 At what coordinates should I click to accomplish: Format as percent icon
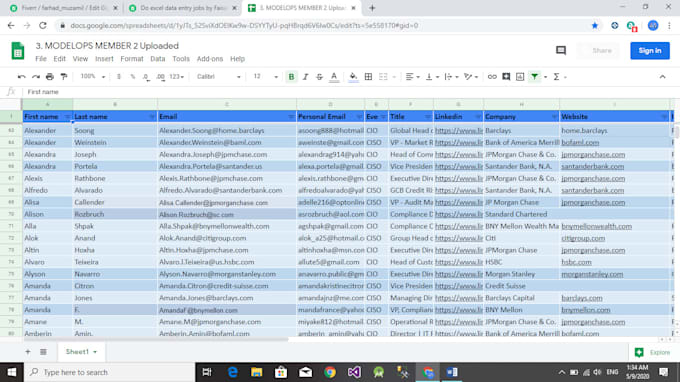[x=132, y=77]
